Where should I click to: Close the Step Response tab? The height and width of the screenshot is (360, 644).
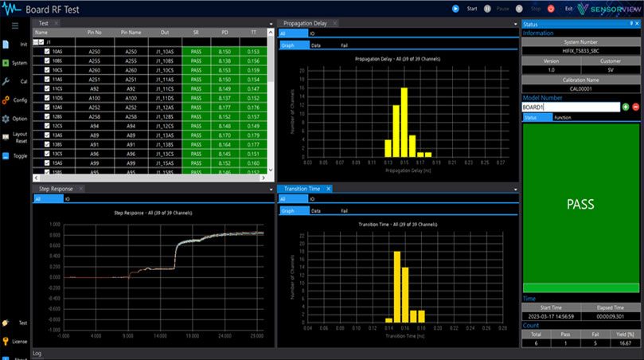[81, 189]
